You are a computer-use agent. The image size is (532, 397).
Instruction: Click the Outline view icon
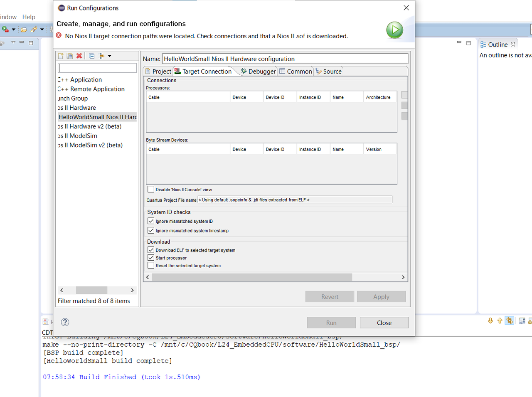pos(483,44)
